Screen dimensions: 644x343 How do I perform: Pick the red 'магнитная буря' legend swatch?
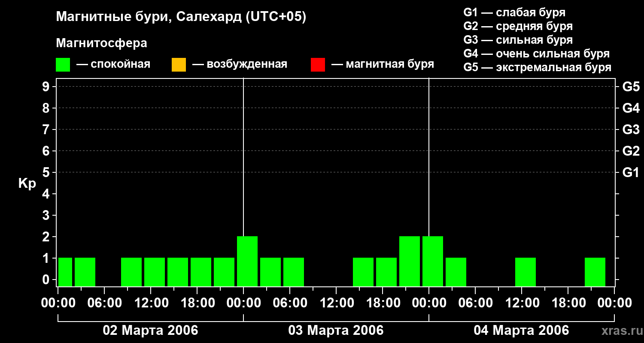click(x=318, y=65)
